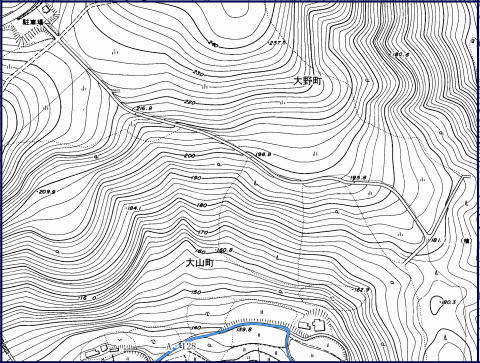Click the 170 contour elevation label
This screenshot has height=363, width=480.
(202, 232)
